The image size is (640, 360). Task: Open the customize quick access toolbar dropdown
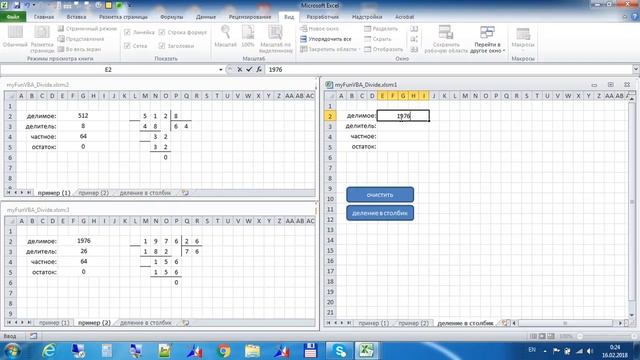pyautogui.click(x=129, y=5)
